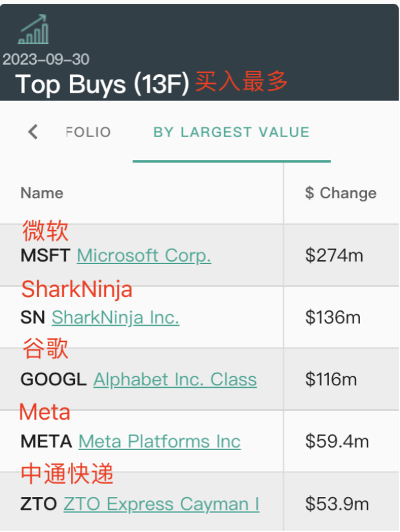
Task: Open the Meta Platforms Inc link
Action: click(159, 441)
